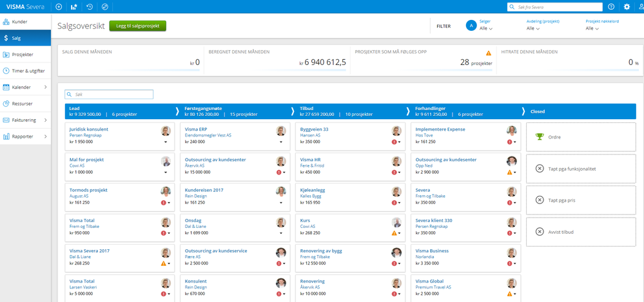Expand the Fakturering submenu arrow
This screenshot has width=644, height=302.
[45, 120]
